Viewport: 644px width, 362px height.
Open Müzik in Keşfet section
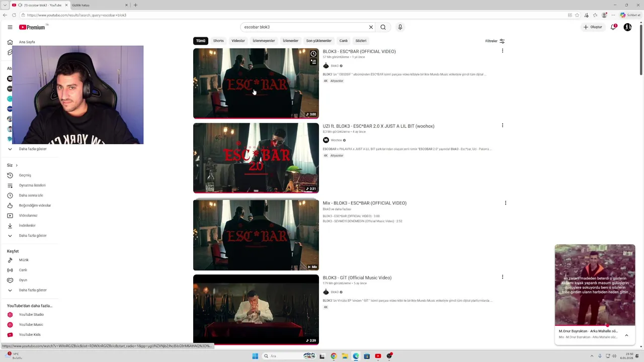24,260
